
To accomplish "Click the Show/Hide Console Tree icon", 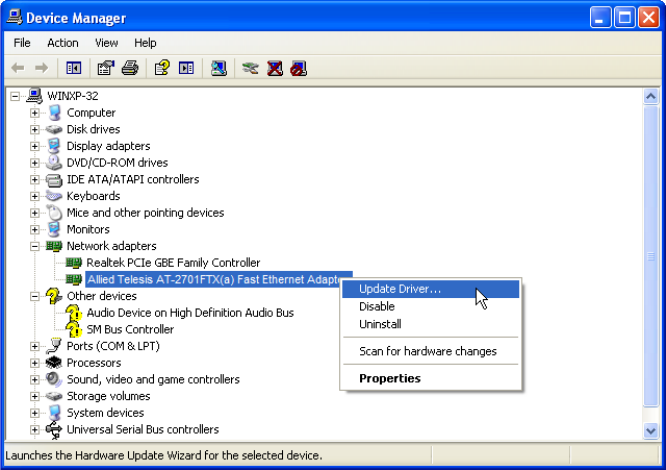I will [x=73, y=68].
